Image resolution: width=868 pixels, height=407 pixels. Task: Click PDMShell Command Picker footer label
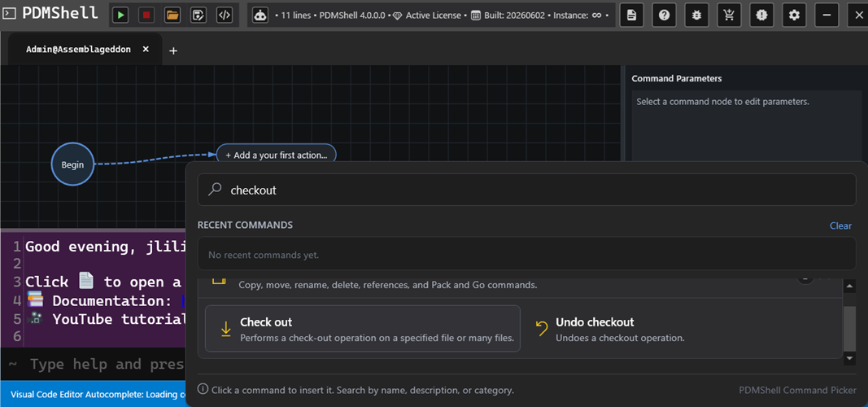click(x=797, y=390)
